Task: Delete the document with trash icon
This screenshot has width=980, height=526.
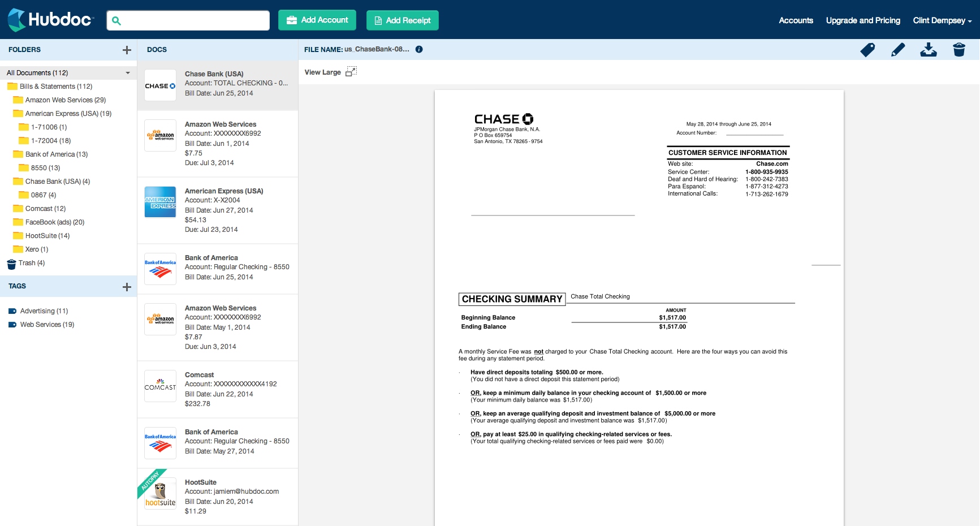Action: pos(959,50)
